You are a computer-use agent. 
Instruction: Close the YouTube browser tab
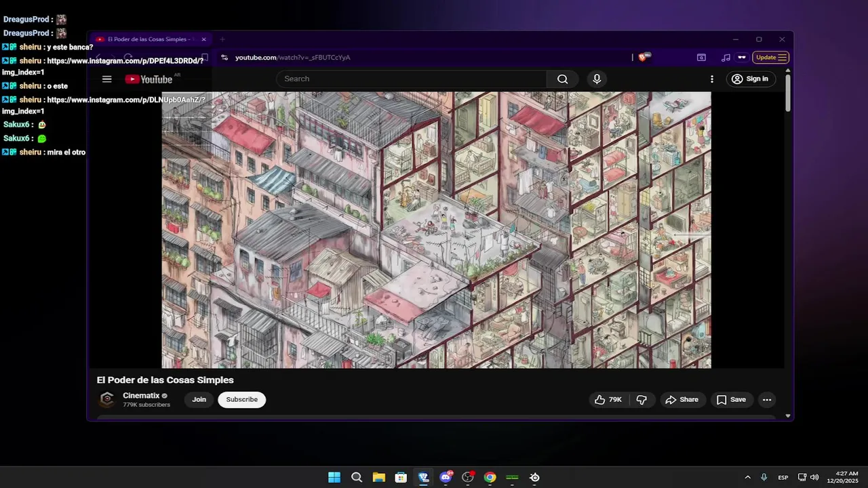point(203,39)
